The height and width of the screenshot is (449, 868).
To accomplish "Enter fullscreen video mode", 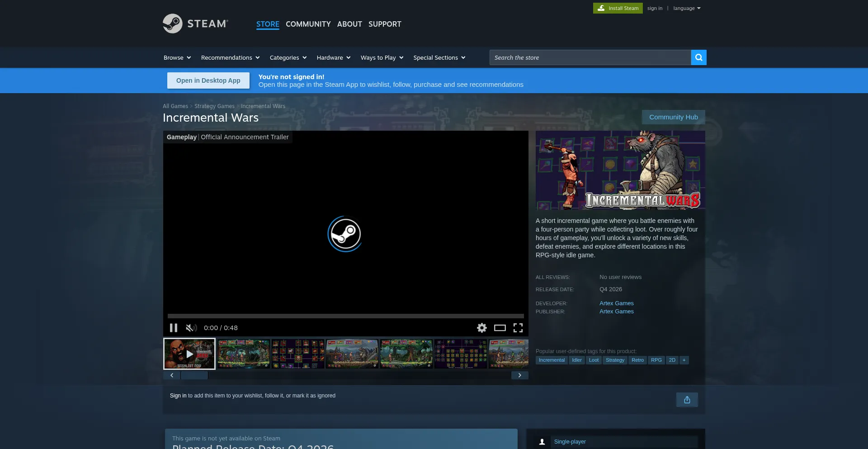I will pos(518,328).
